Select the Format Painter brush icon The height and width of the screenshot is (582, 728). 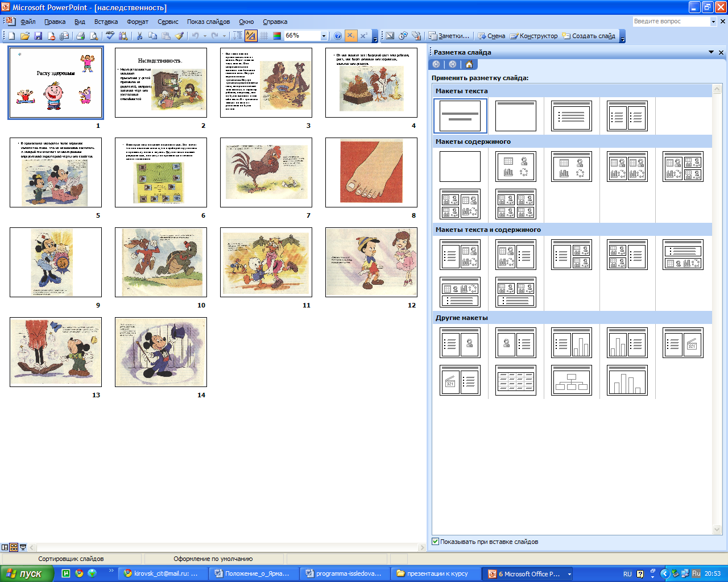(179, 36)
